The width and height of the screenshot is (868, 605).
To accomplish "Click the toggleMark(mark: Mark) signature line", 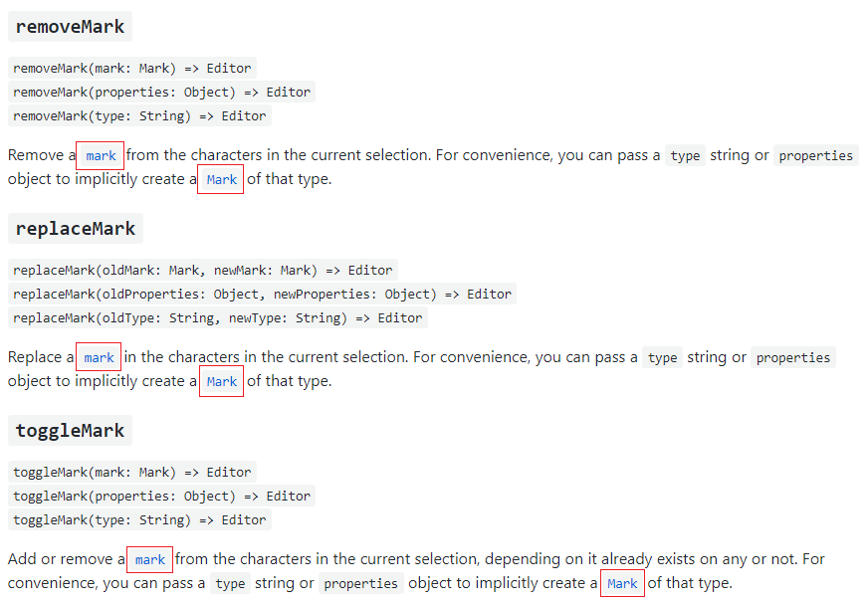I will tap(132, 472).
